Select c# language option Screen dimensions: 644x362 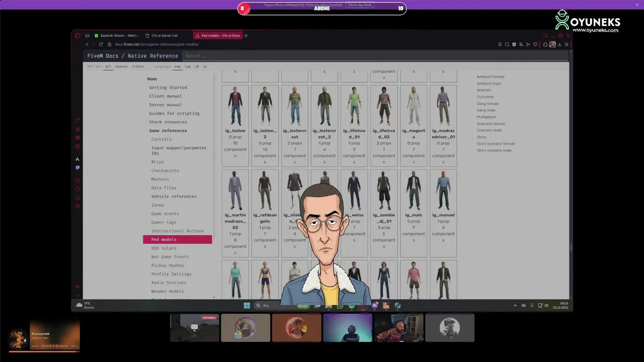(x=197, y=66)
